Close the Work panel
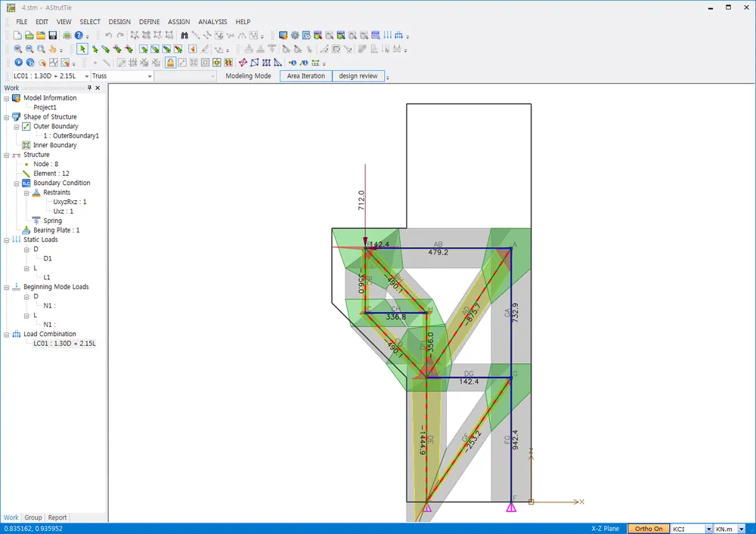This screenshot has height=534, width=756. pos(98,88)
